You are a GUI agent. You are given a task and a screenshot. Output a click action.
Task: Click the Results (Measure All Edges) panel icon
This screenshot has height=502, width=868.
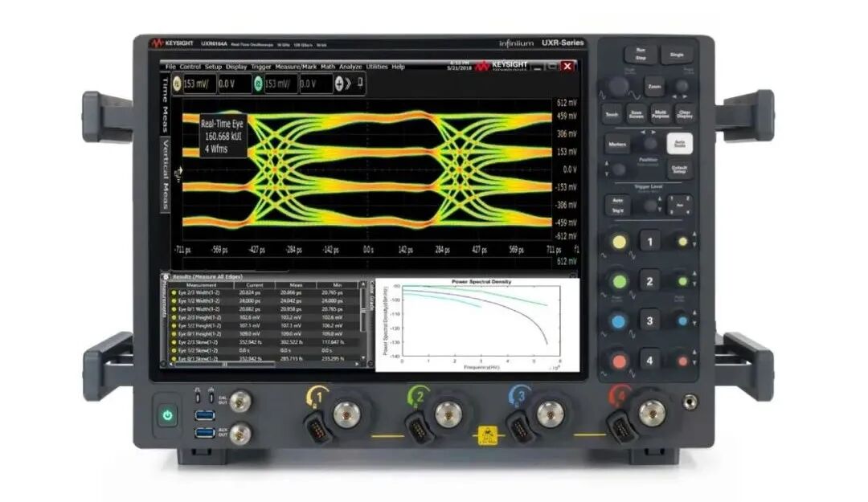[165, 277]
